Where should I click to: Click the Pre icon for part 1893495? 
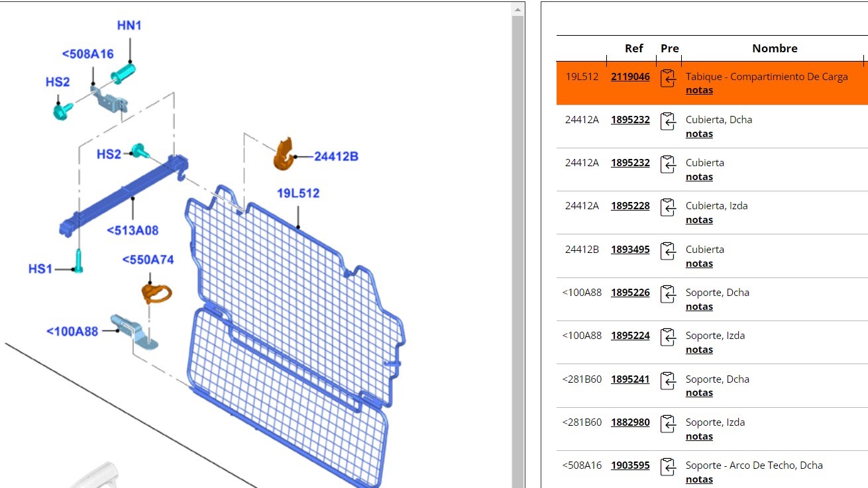point(668,250)
